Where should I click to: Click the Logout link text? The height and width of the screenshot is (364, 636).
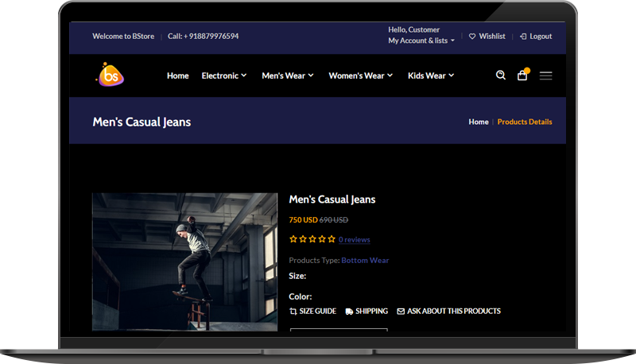(x=541, y=37)
